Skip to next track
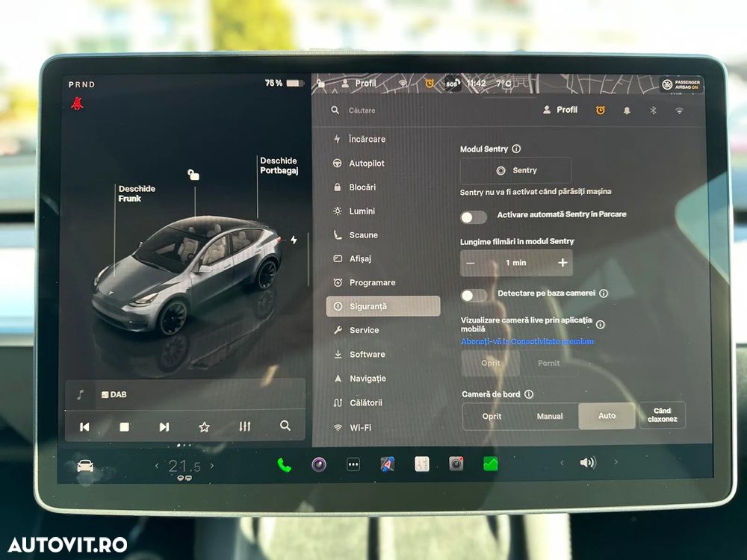747x560 pixels. pyautogui.click(x=164, y=426)
